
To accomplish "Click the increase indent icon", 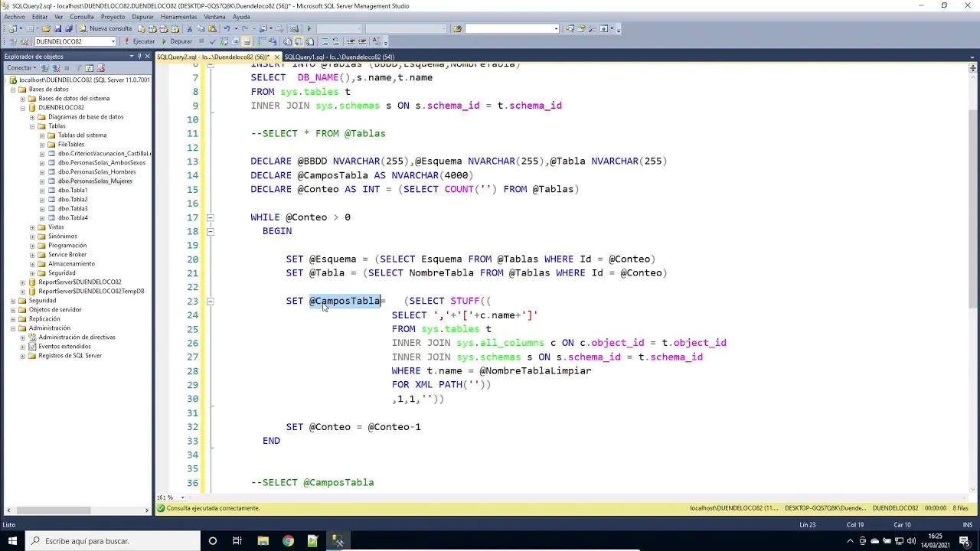I will (x=363, y=40).
